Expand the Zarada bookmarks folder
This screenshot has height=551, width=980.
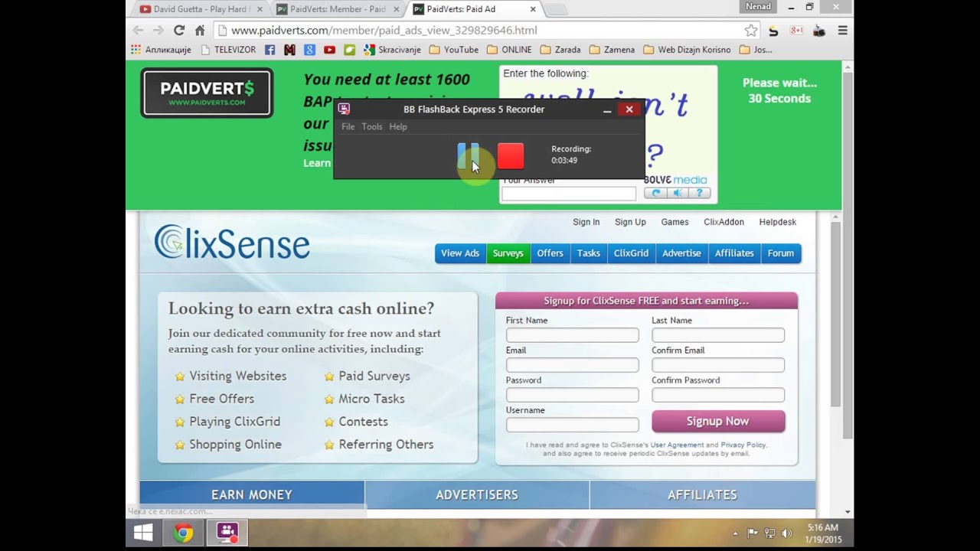560,50
